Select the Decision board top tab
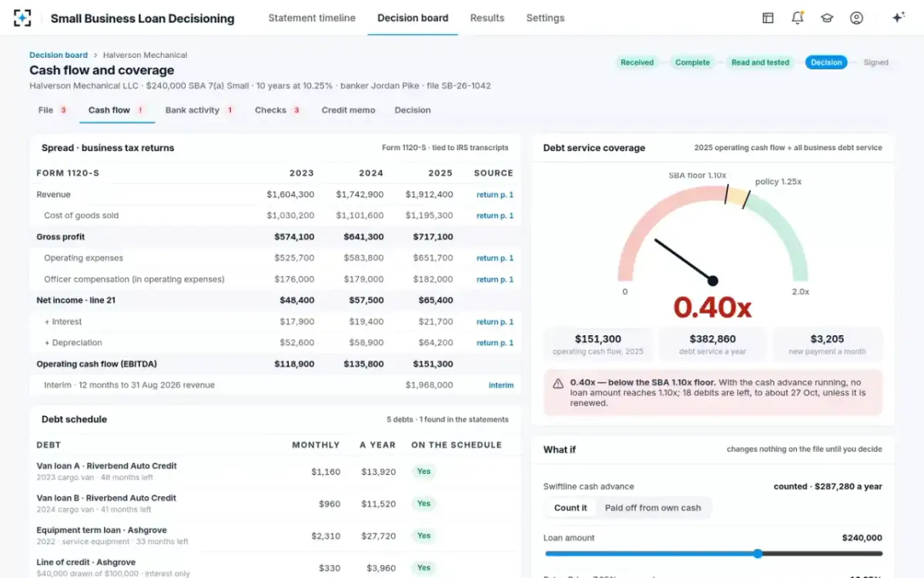This screenshot has width=924, height=578. (x=413, y=18)
